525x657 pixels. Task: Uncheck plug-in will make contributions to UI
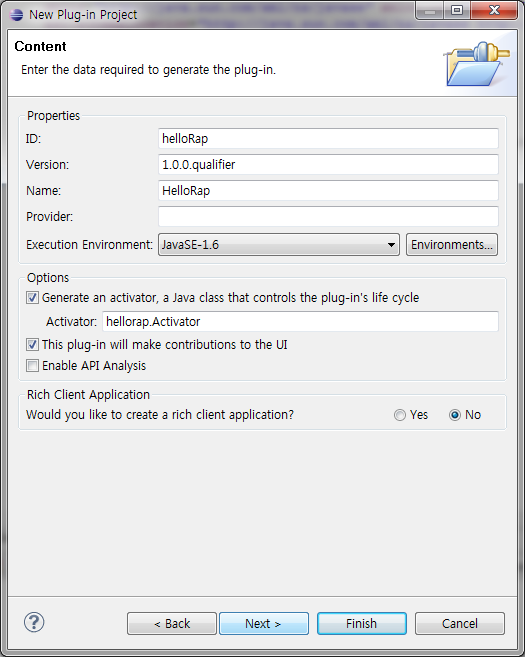[x=32, y=345]
